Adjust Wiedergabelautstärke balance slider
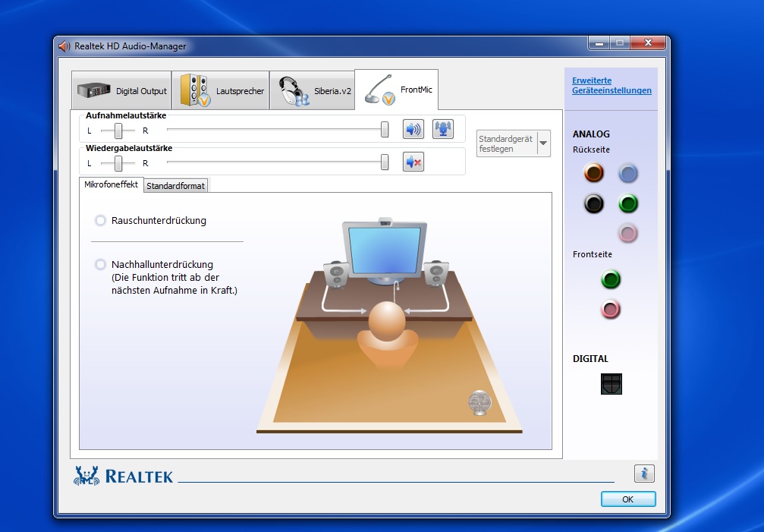 pos(118,163)
